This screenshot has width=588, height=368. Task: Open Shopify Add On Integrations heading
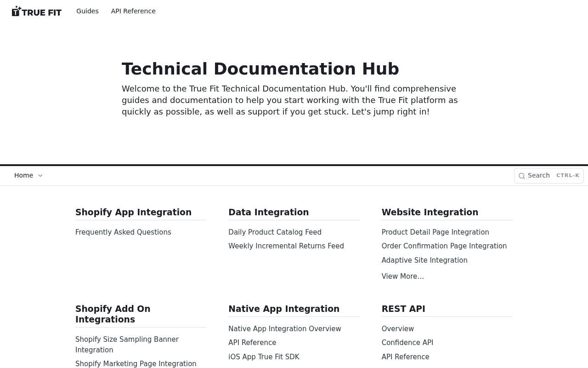coord(113,314)
